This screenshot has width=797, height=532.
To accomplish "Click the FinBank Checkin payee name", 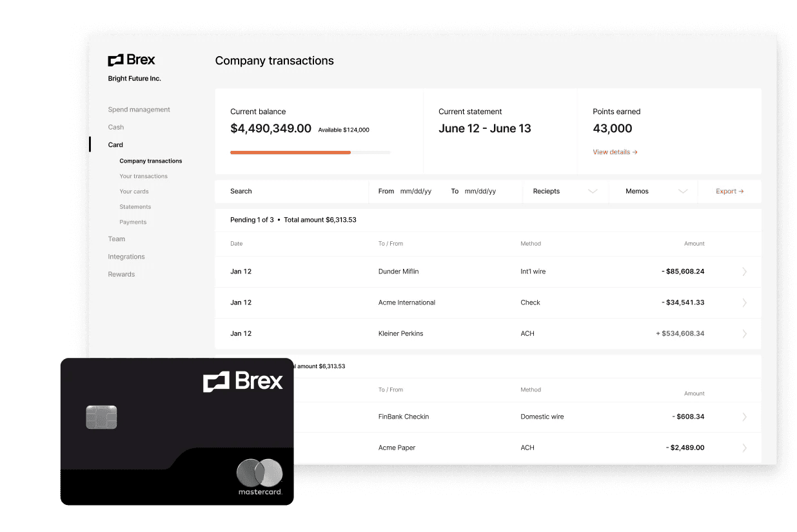I will (404, 417).
